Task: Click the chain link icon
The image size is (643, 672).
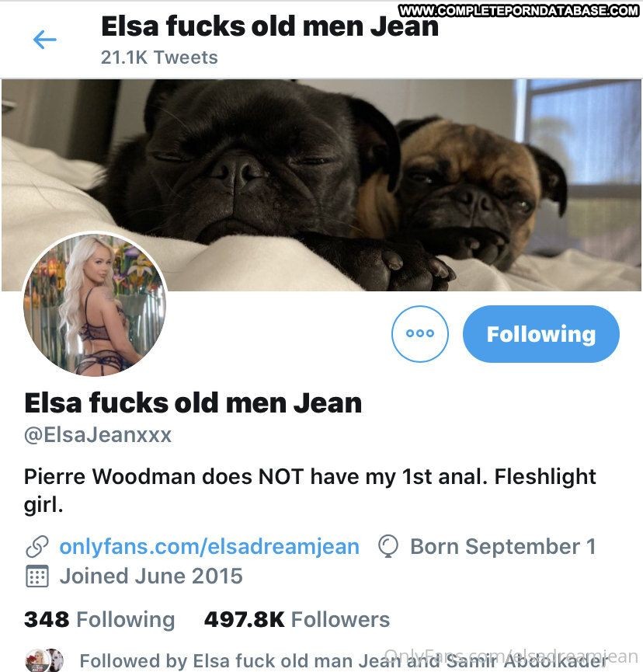Action: (x=37, y=547)
